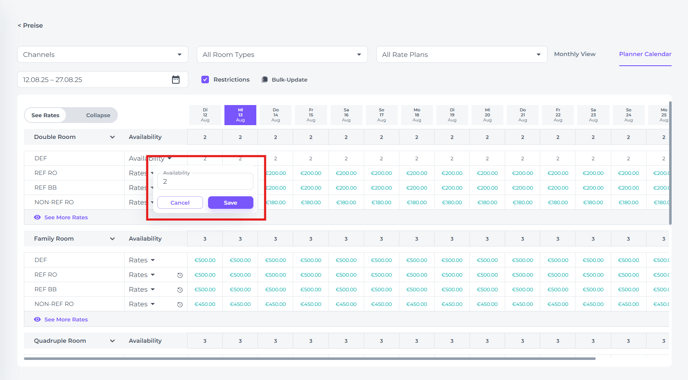The height and width of the screenshot is (380, 688).
Task: Open the Channels dropdown
Action: 103,54
